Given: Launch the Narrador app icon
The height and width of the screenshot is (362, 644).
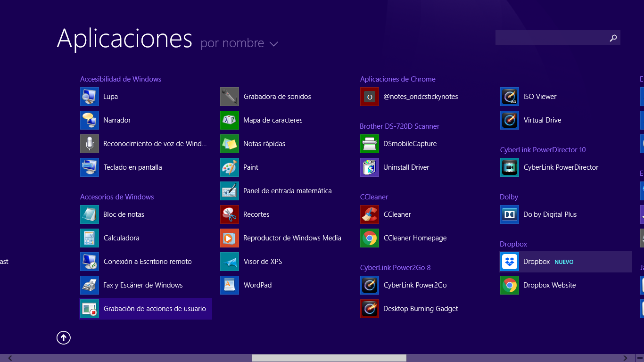Looking at the screenshot, I should [90, 120].
